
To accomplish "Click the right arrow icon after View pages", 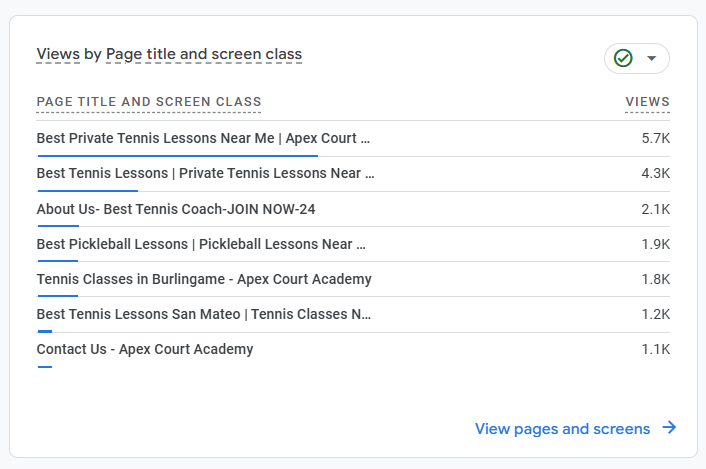I will coord(669,428).
